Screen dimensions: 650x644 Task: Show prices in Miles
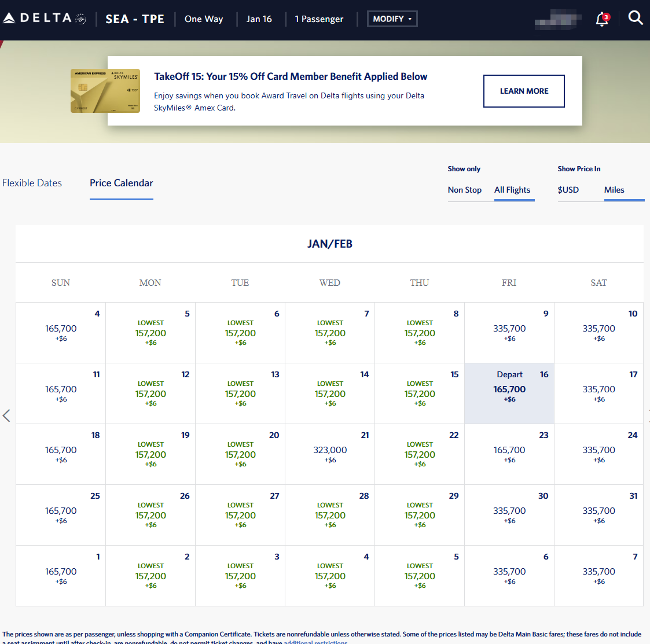pyautogui.click(x=614, y=190)
